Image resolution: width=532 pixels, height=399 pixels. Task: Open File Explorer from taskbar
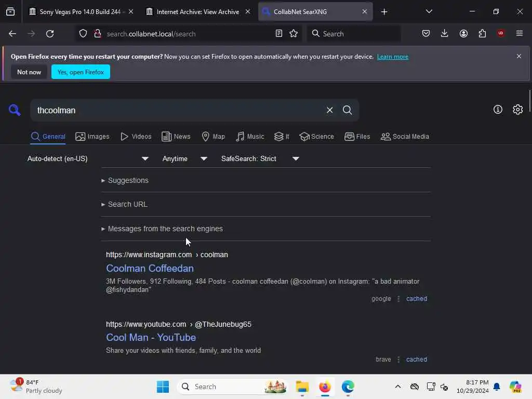coord(302,387)
